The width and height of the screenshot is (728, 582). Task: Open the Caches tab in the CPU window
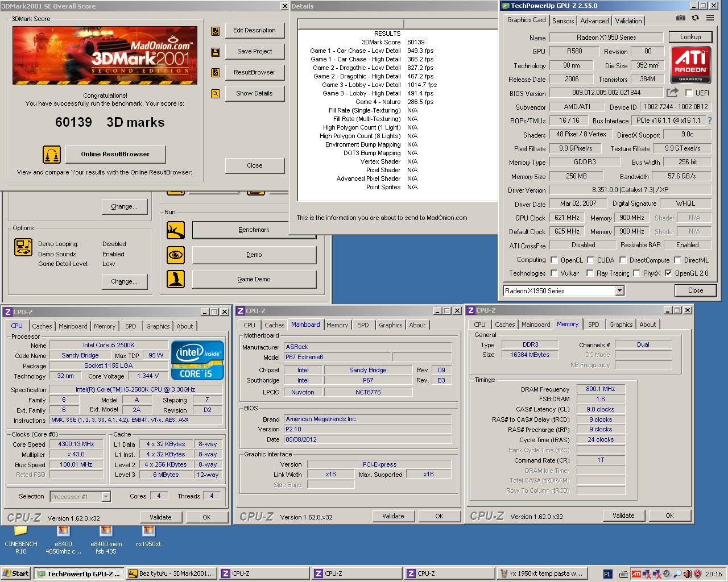click(42, 326)
